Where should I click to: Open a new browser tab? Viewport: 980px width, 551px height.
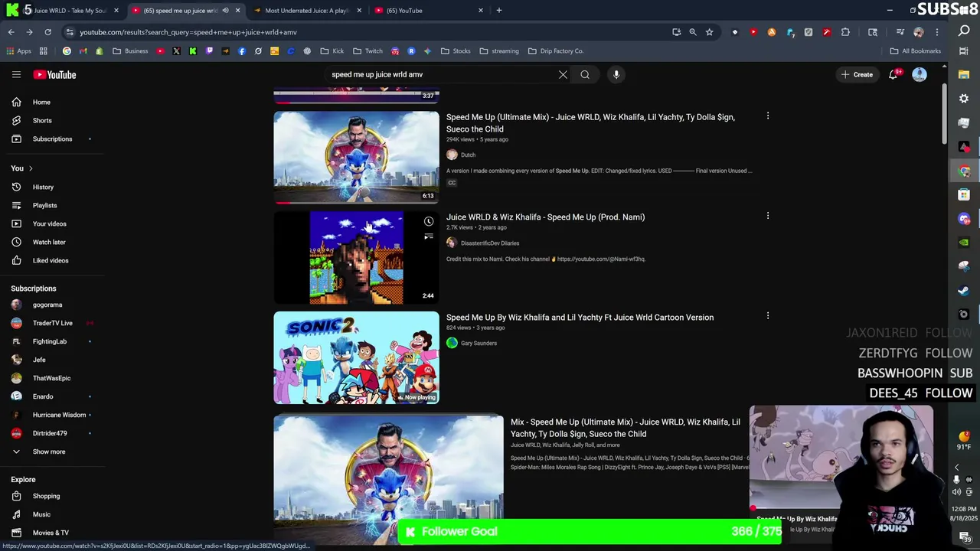coord(499,11)
